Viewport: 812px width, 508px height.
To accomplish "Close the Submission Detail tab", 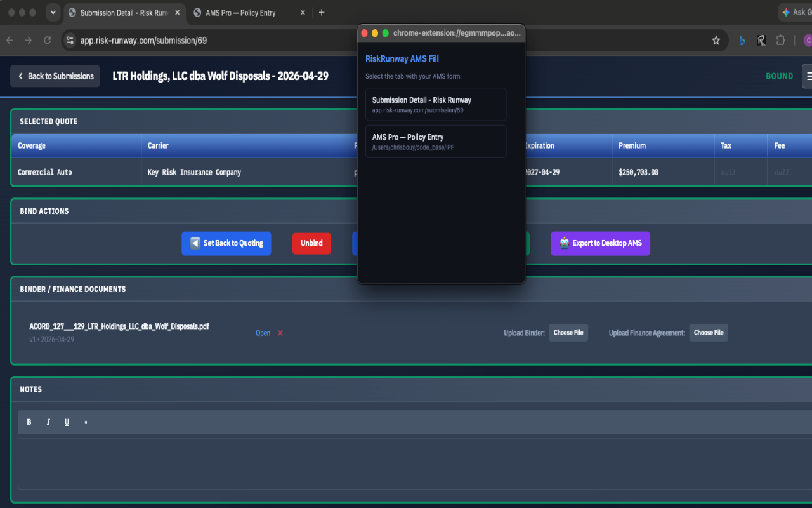I will (x=177, y=13).
